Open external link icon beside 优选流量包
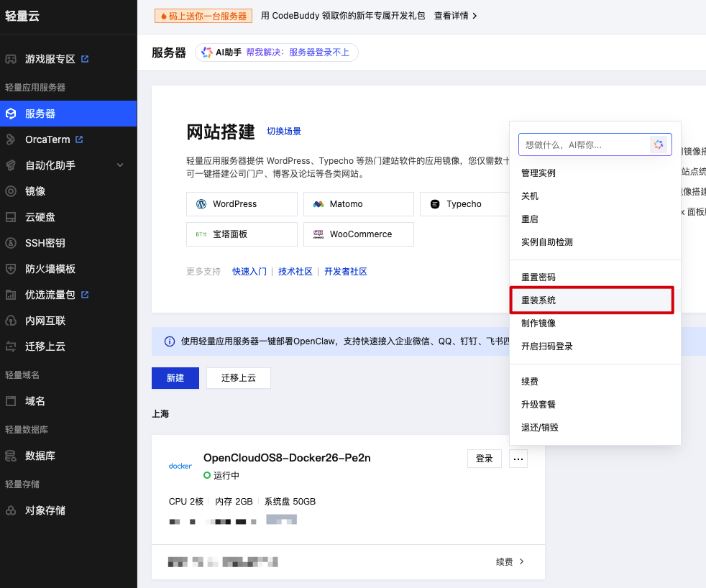The image size is (706, 588). (x=85, y=295)
